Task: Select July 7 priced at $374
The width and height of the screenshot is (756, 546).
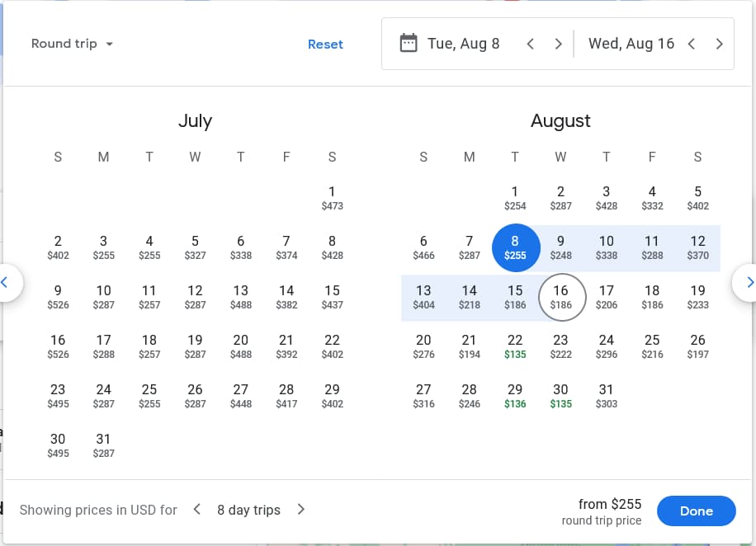Action: [286, 247]
